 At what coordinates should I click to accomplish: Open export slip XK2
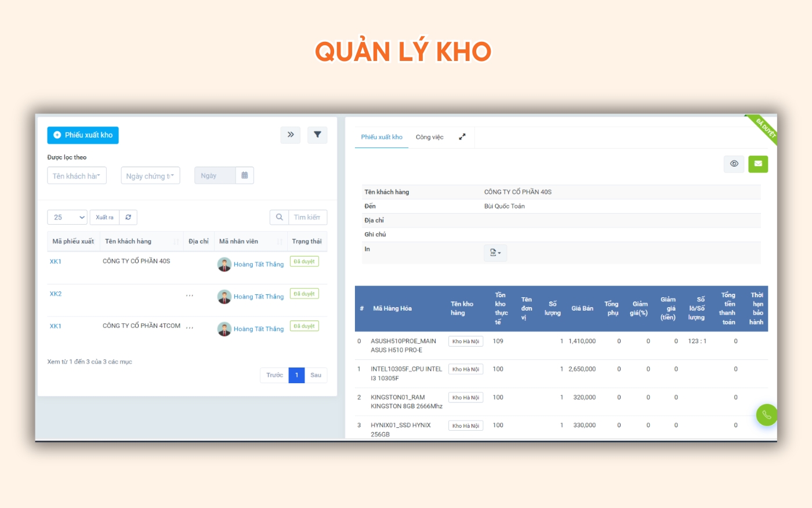click(55, 293)
